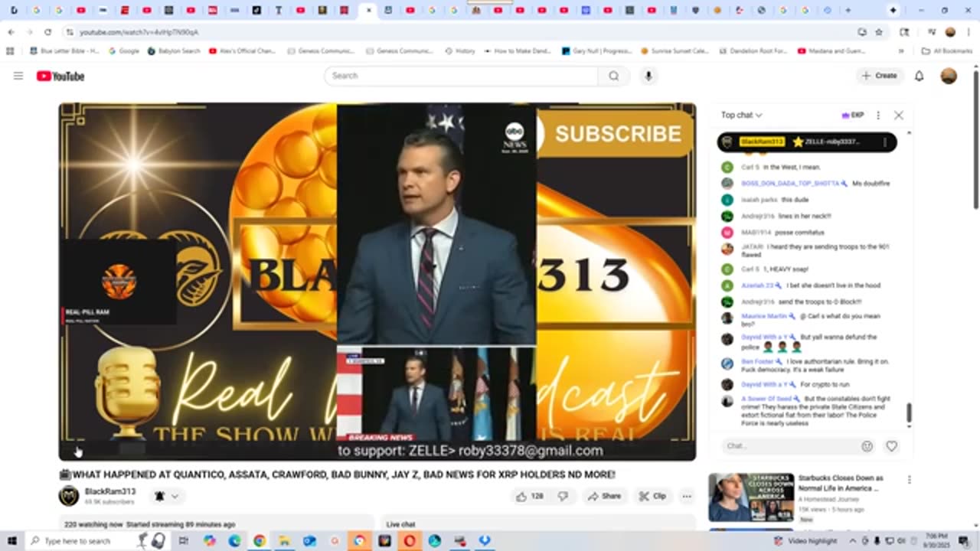Expand the Top chat dropdown
This screenshot has height=551, width=980.
click(x=741, y=115)
